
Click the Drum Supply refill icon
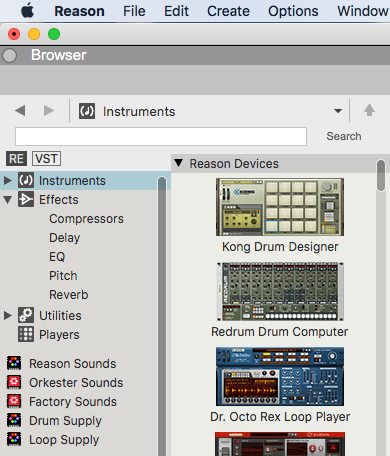pyautogui.click(x=14, y=420)
